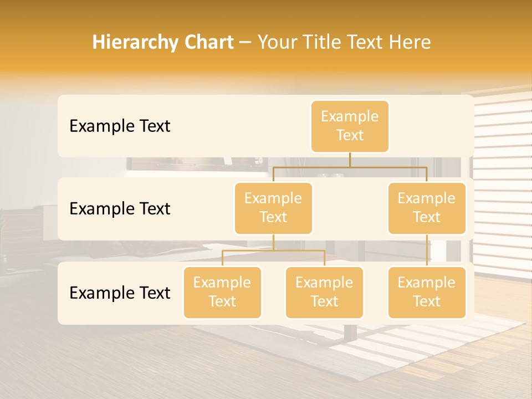Click the first row's Example Text label
532x399 pixels.
coord(120,126)
